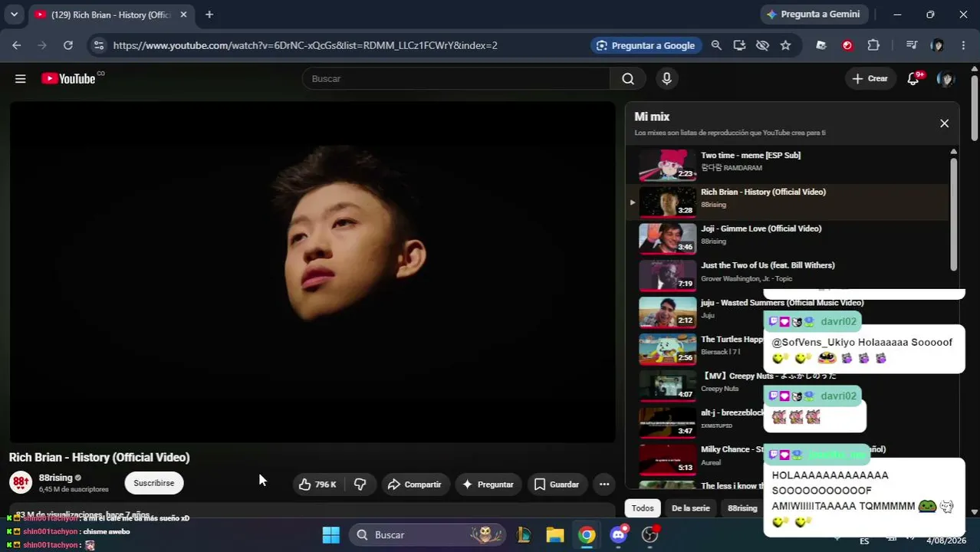Open the Windows Start menu
The height and width of the screenshot is (552, 980).
pos(331,534)
